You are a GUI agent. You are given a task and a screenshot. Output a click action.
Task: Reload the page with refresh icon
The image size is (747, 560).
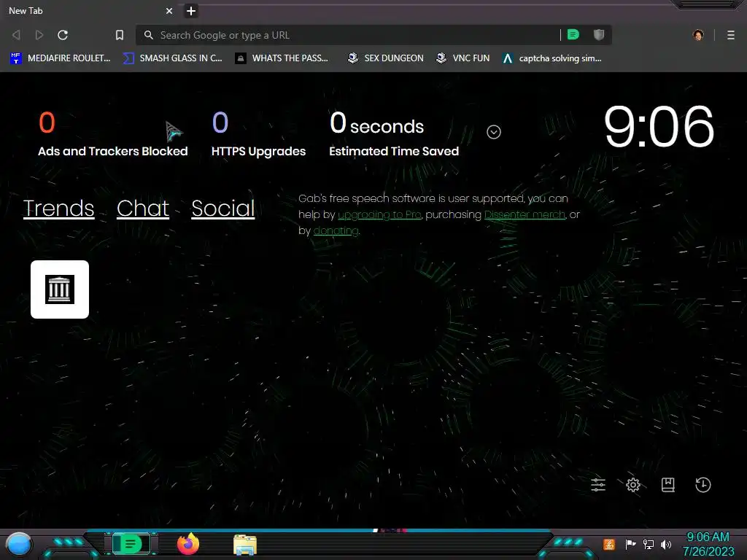(63, 35)
